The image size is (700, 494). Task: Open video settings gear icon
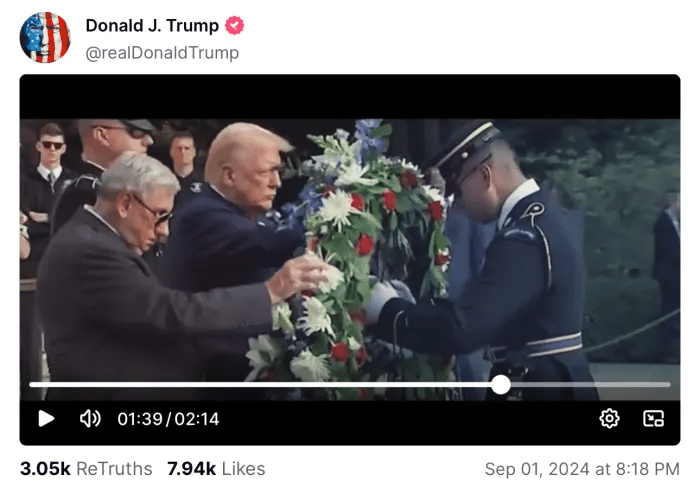(x=609, y=419)
